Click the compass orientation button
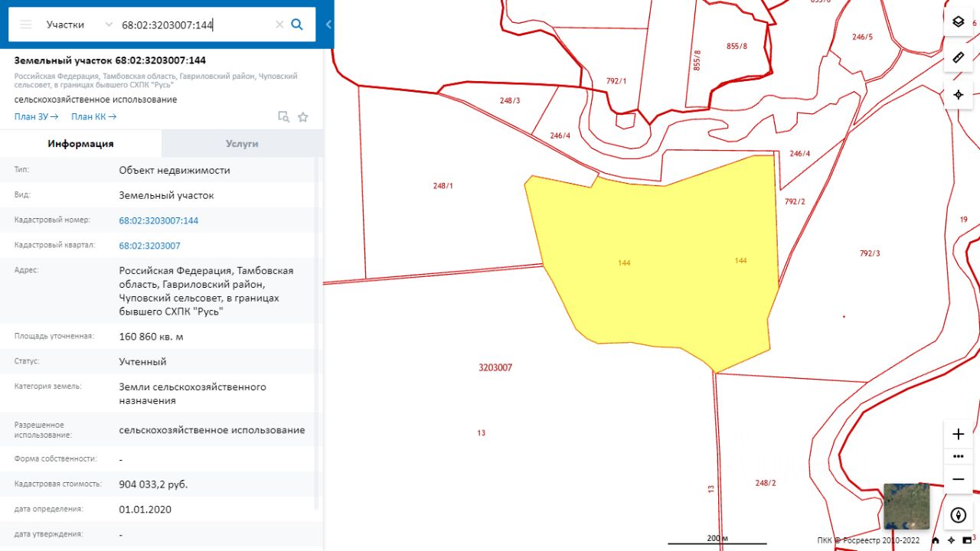The image size is (980, 551). coord(958,515)
